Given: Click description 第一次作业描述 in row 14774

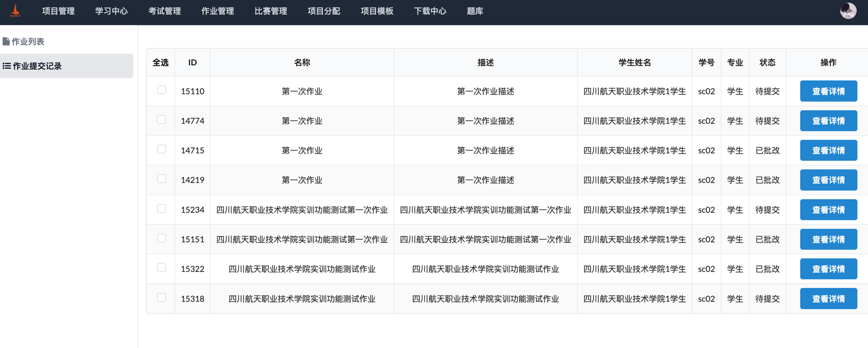Looking at the screenshot, I should pos(485,121).
